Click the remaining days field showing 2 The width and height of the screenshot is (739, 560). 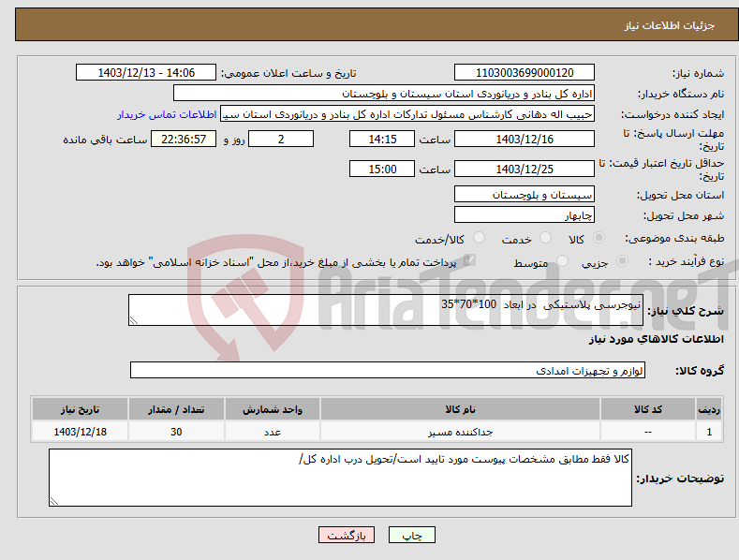pyautogui.click(x=281, y=139)
